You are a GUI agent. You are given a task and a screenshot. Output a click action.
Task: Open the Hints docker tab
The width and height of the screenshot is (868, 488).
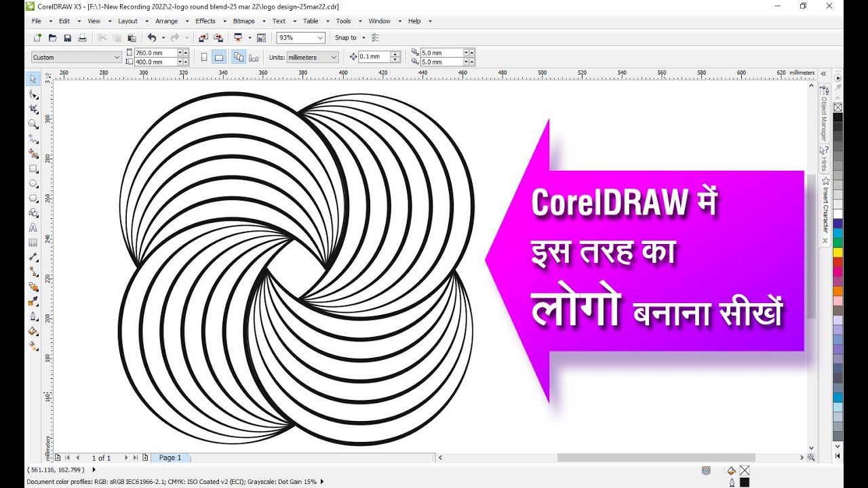point(824,159)
